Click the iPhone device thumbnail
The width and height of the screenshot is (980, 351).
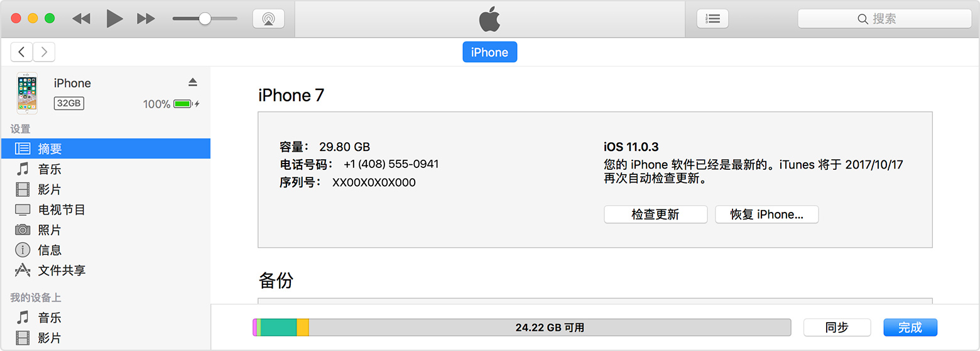point(27,93)
